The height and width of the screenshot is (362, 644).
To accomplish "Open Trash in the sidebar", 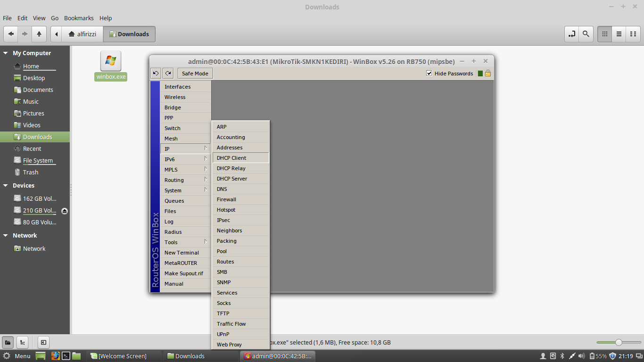I will click(x=31, y=173).
